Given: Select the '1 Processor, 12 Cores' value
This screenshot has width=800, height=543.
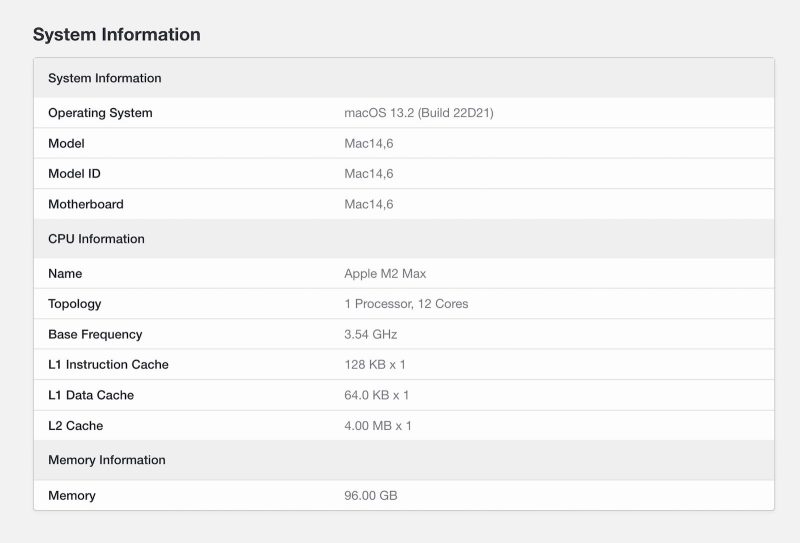Looking at the screenshot, I should (406, 304).
